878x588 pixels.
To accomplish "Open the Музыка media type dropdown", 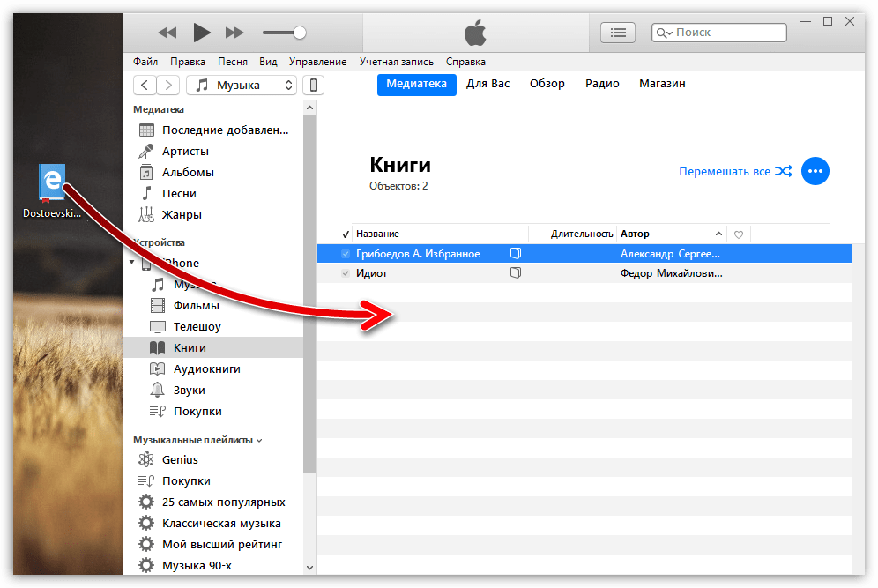I will point(242,86).
